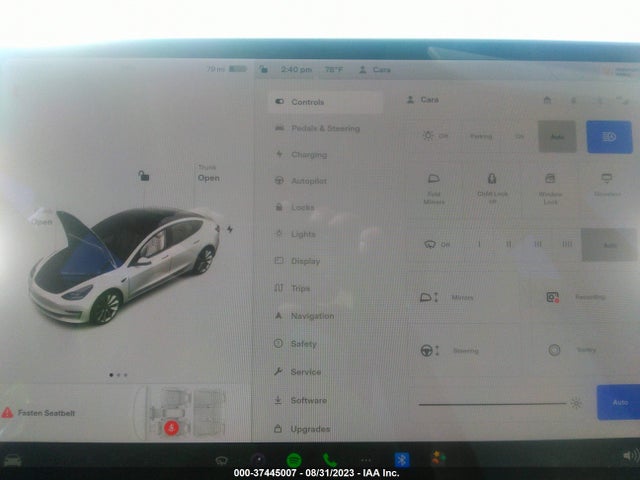This screenshot has width=640, height=480.
Task: Tap Steering adjust label
Action: tap(465, 351)
